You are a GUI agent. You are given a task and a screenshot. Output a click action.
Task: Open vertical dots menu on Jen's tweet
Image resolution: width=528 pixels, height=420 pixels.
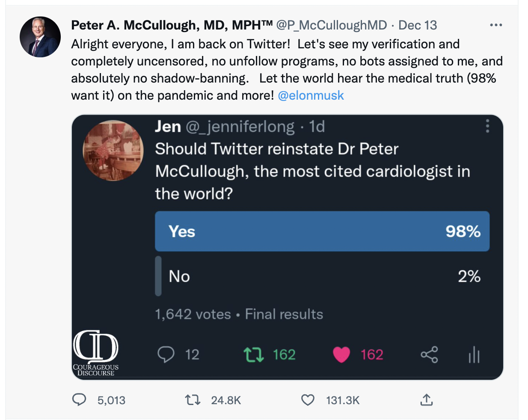[487, 126]
